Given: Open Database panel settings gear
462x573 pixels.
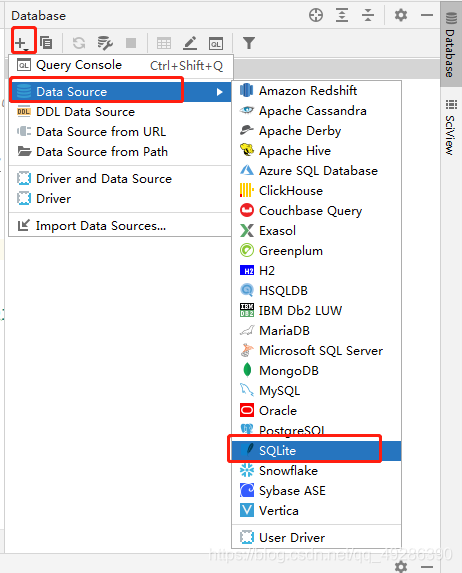Looking at the screenshot, I should (401, 15).
